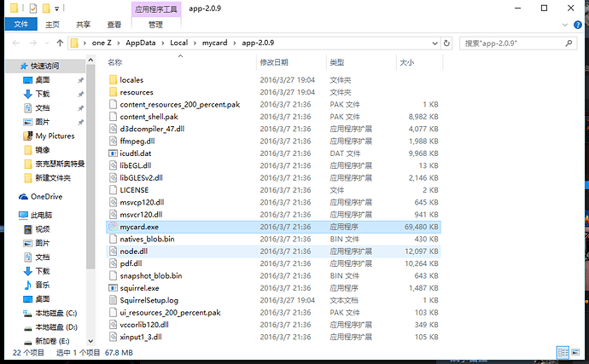Select 本地磁盘 (C:) in navigation pane

coord(55,313)
